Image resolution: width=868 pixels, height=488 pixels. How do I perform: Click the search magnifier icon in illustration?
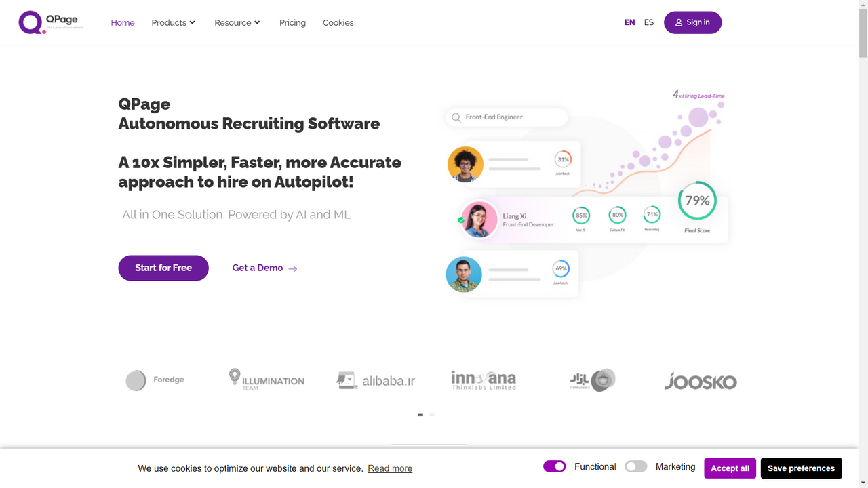(456, 117)
